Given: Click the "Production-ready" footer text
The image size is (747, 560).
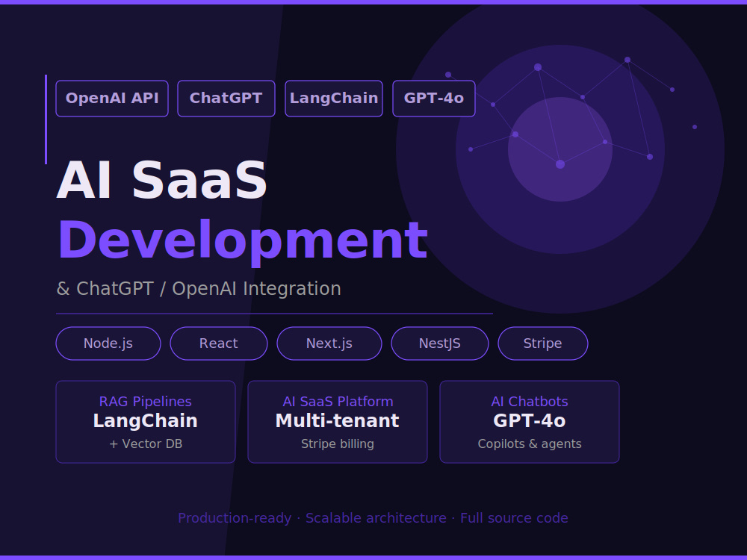Looking at the screenshot, I should click(235, 518).
